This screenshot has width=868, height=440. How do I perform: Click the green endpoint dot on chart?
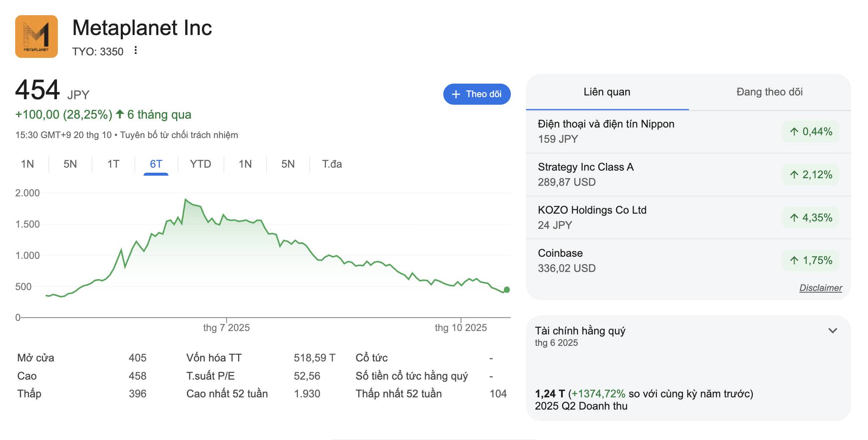pyautogui.click(x=507, y=290)
